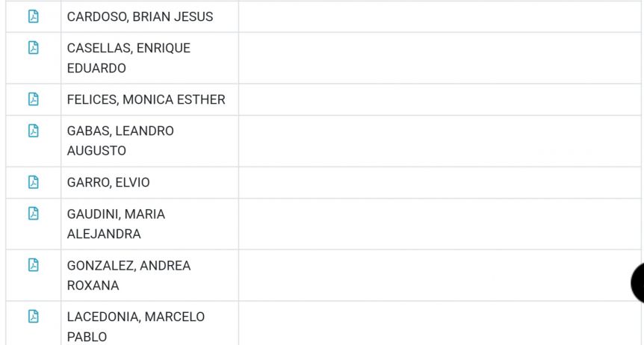The image size is (644, 345).
Task: Select the name GONZALEZ, ANDREA ROXANA
Action: 129,275
